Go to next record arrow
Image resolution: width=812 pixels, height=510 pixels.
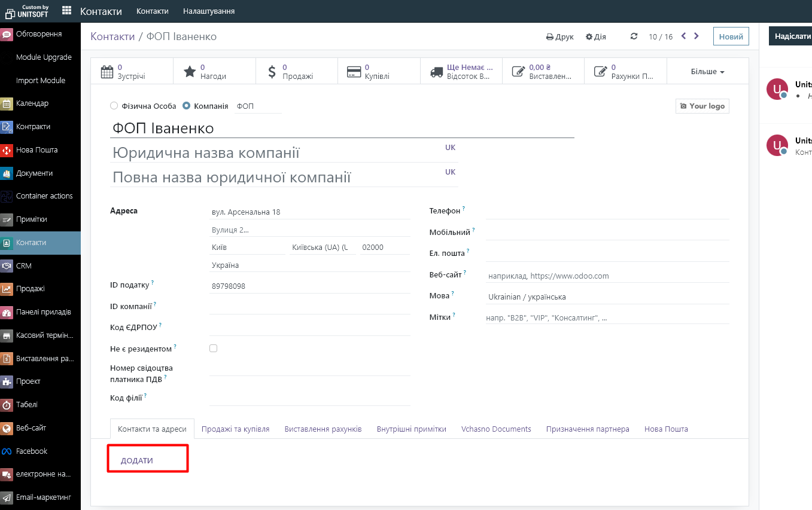[x=696, y=36]
